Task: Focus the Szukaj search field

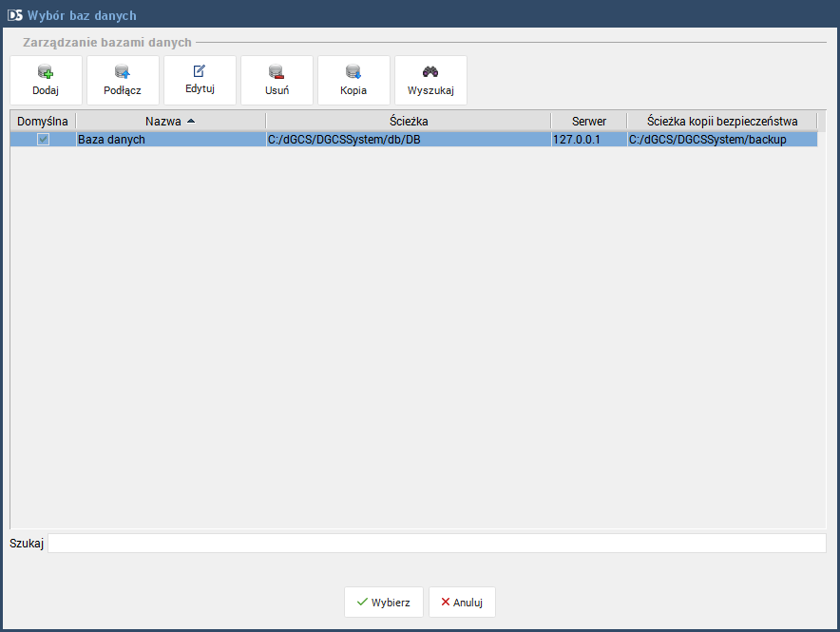Action: 437,543
